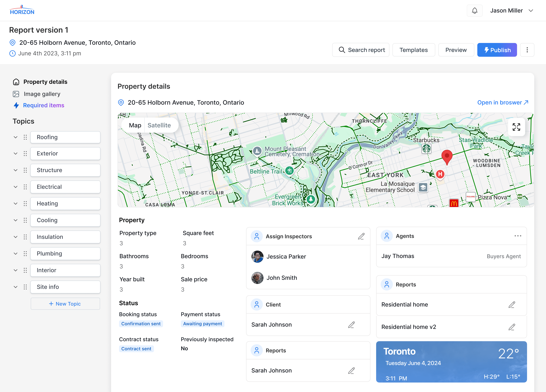Viewport: 546px width, 392px height.
Task: Switch map to Satellite view
Action: (x=159, y=125)
